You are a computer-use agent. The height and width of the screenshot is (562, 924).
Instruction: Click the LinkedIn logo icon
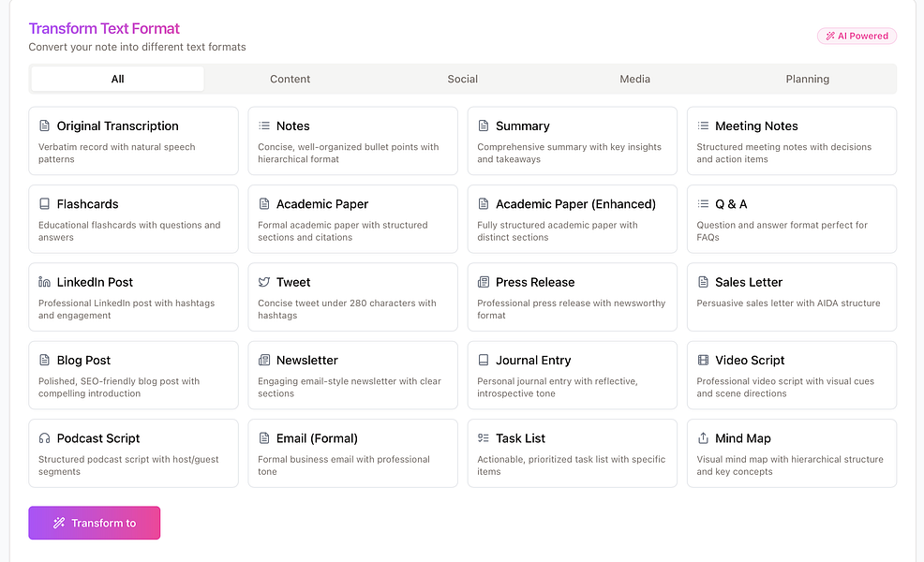pos(44,282)
